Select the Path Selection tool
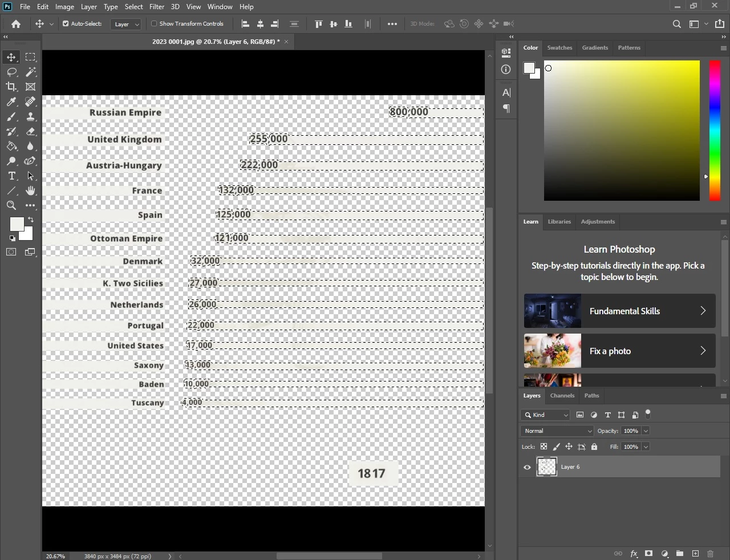 [x=31, y=176]
